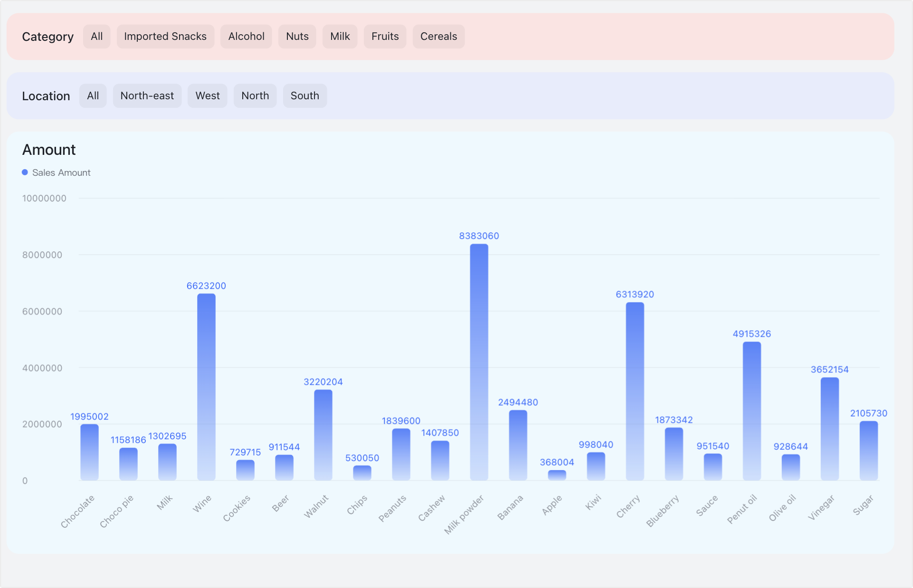
Task: Click the Apple axis label
Action: [552, 505]
